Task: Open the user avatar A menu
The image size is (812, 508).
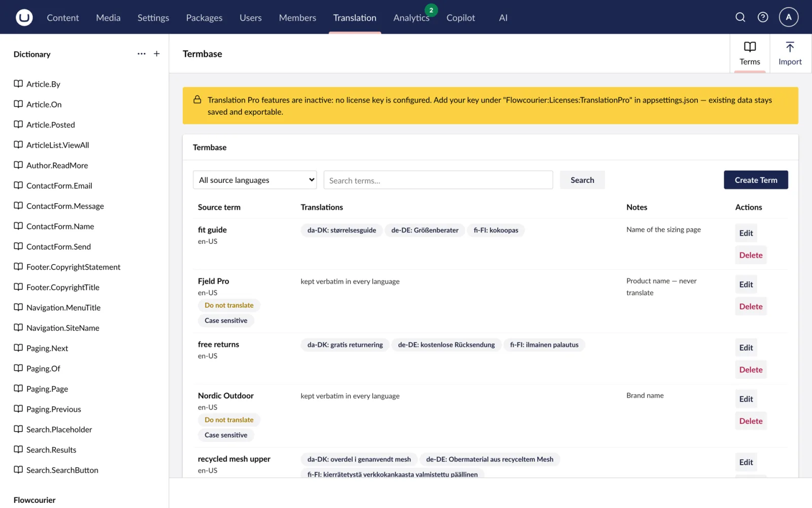Action: (789, 17)
